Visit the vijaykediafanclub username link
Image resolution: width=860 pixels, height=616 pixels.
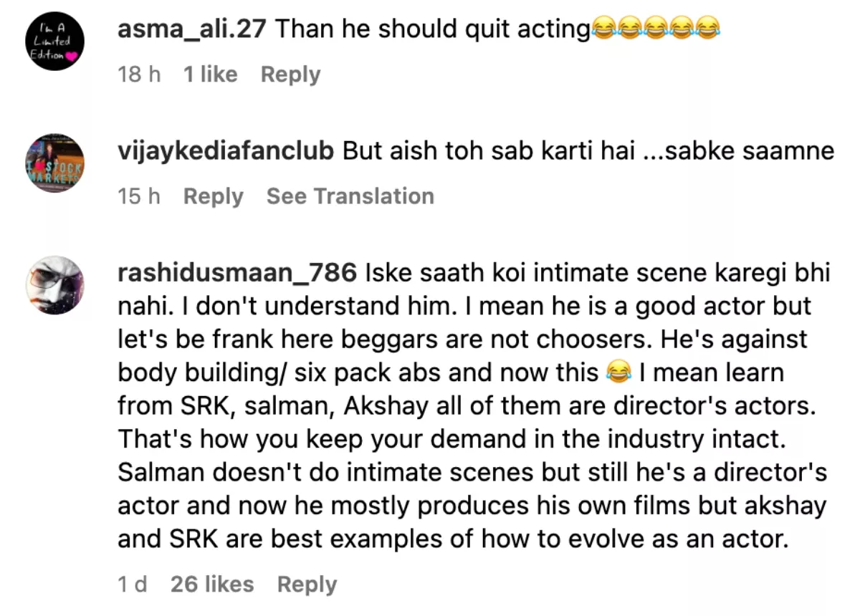pos(226,151)
